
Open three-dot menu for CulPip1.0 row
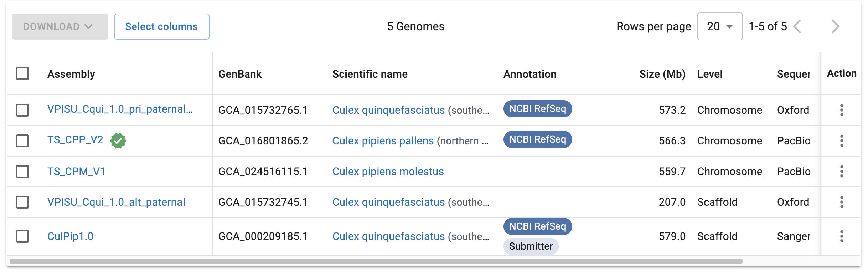(842, 236)
